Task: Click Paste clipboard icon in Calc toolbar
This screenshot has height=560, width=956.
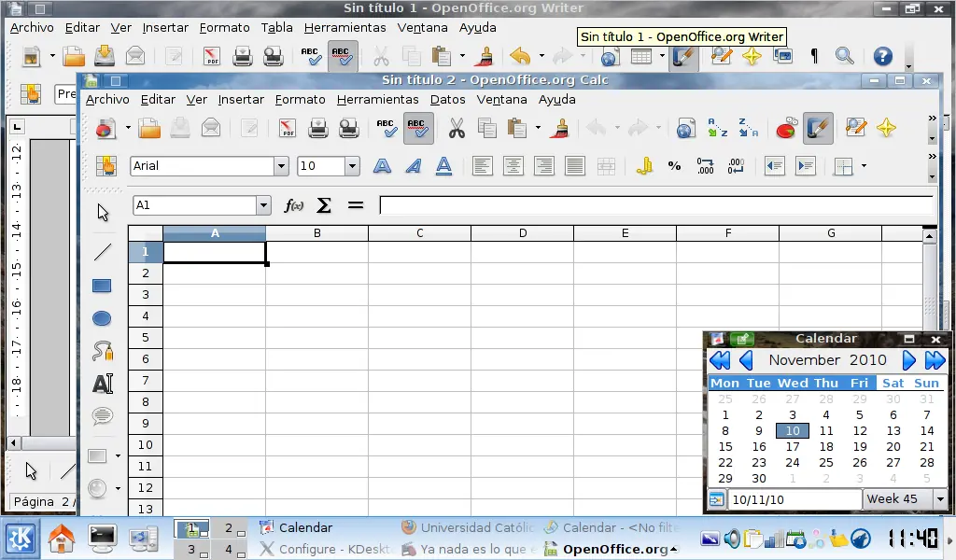Action: [x=517, y=129]
